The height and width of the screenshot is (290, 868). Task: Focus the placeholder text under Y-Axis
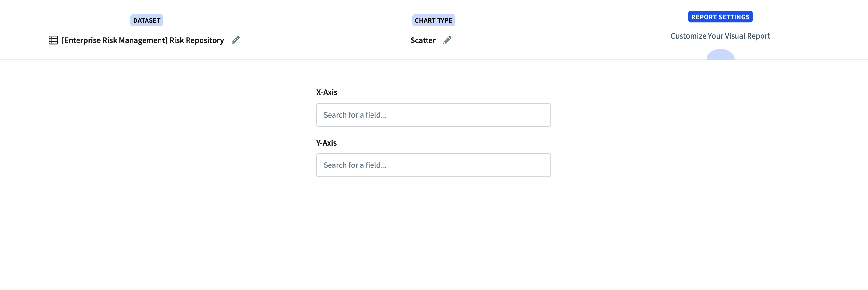point(355,165)
